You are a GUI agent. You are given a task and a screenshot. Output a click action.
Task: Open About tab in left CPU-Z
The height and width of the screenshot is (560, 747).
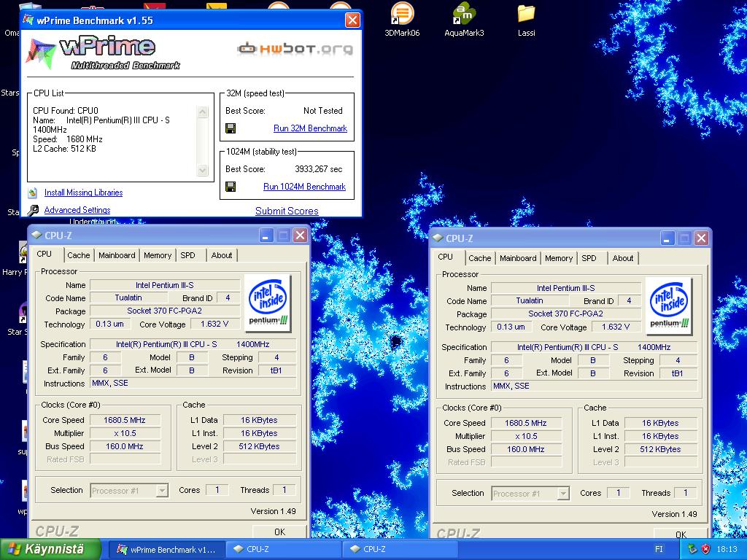point(222,255)
